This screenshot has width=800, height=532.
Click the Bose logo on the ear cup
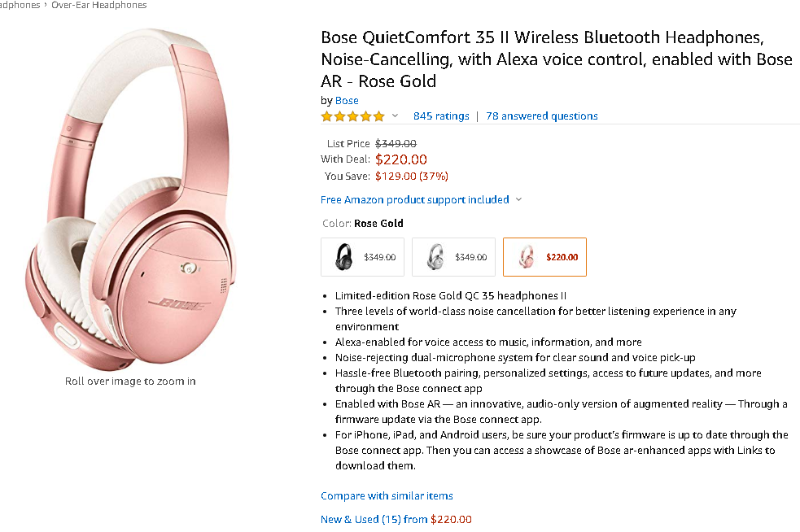coord(171,306)
